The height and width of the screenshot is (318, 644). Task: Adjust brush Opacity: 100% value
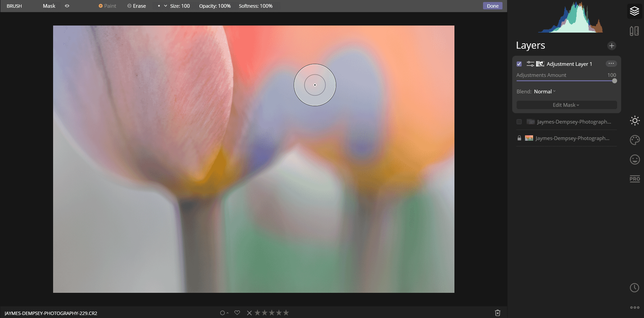click(215, 6)
